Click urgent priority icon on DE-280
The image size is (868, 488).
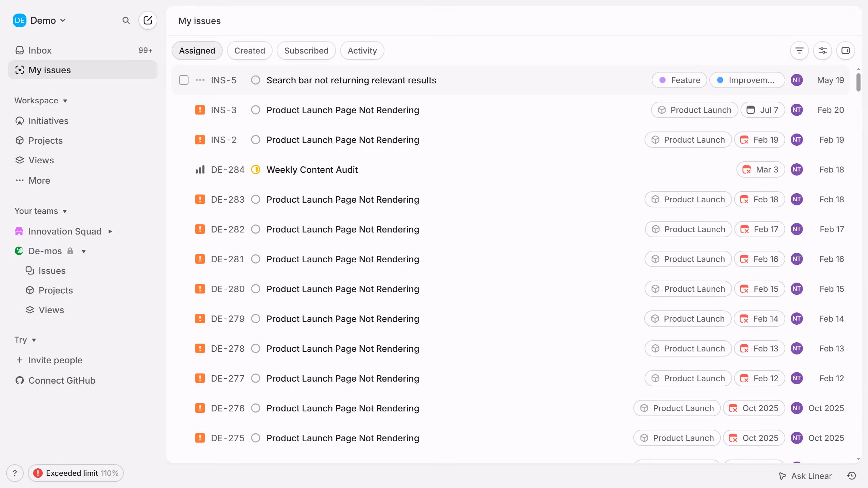[x=200, y=289]
